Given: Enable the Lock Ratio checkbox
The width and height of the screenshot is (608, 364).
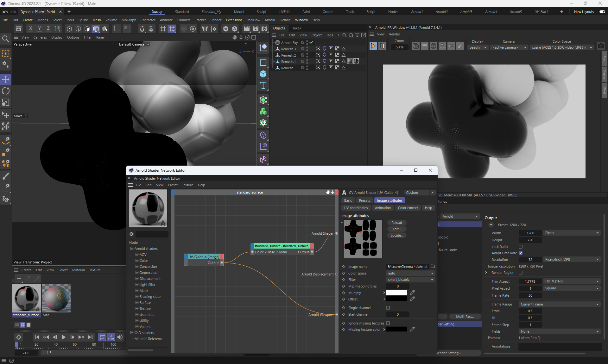Looking at the screenshot, I should point(521,247).
